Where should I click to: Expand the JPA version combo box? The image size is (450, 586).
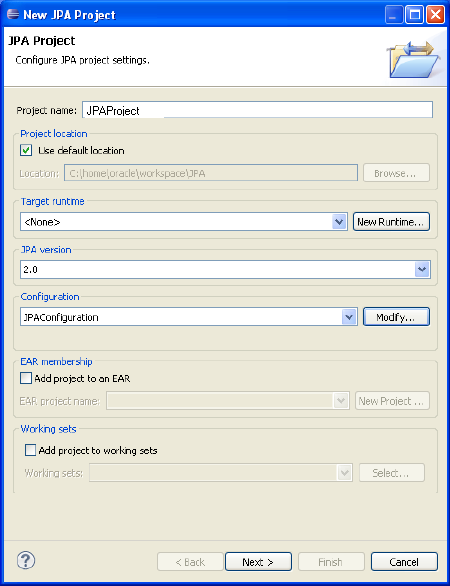[422, 269]
